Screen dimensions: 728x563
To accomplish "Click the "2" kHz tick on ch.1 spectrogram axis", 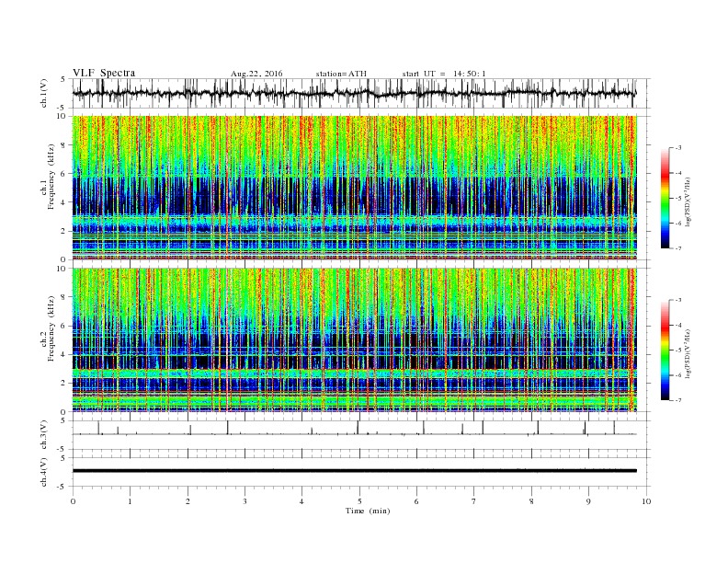I will 64,231.
